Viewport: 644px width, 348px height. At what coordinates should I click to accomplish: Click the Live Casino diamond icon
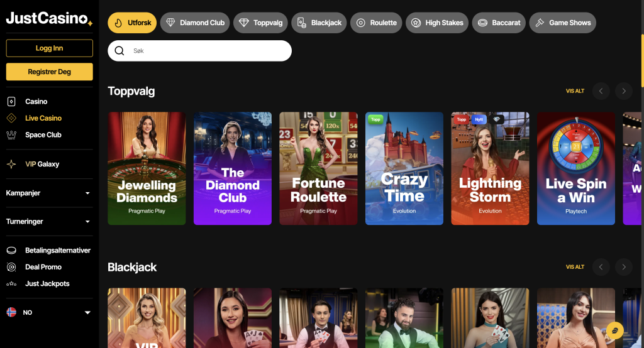pyautogui.click(x=11, y=118)
